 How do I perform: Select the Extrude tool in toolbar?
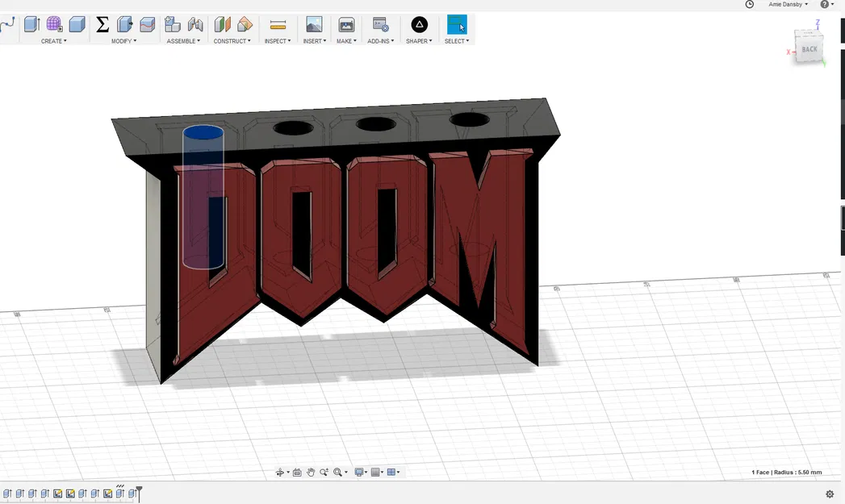click(x=31, y=24)
